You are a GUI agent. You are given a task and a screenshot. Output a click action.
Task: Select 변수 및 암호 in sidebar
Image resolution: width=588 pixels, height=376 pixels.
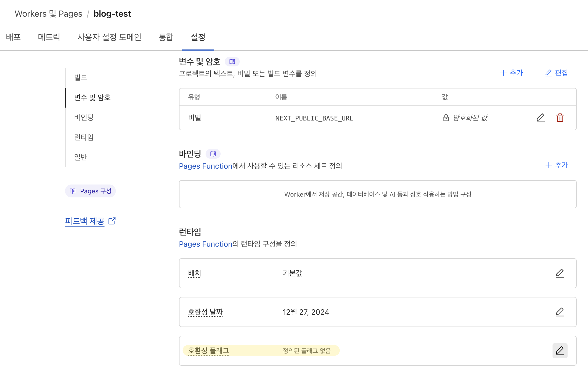click(92, 97)
